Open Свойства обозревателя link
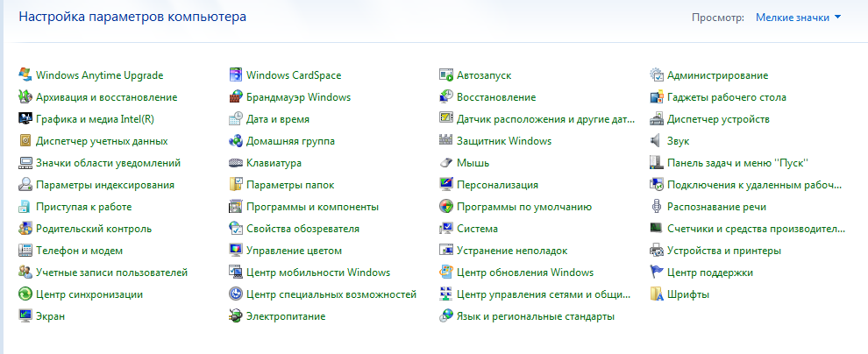Viewport: 868px width, 354px height. click(x=302, y=229)
